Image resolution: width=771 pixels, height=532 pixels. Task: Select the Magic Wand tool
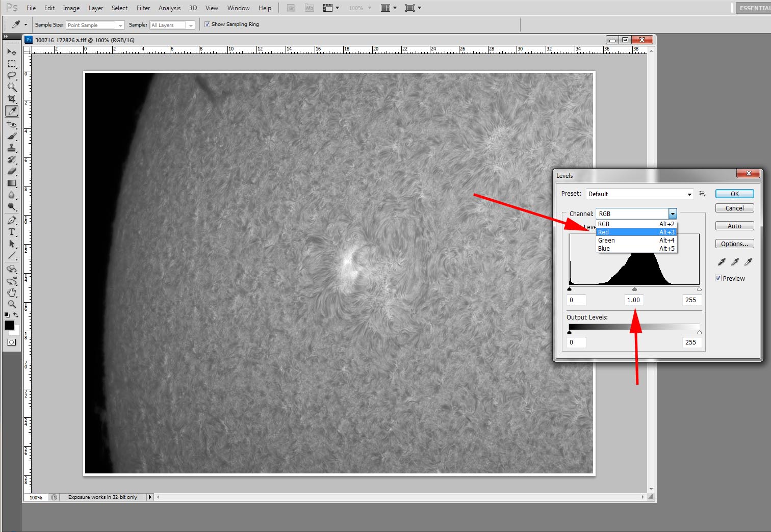(12, 87)
